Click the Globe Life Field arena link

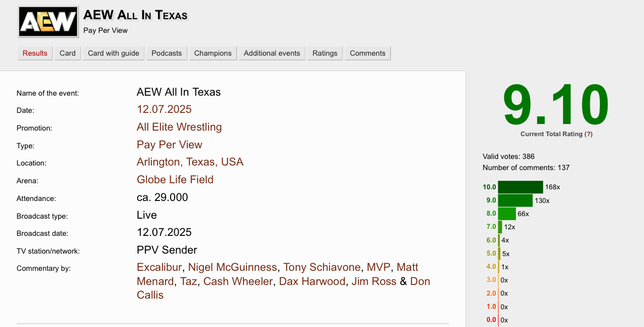pyautogui.click(x=175, y=180)
